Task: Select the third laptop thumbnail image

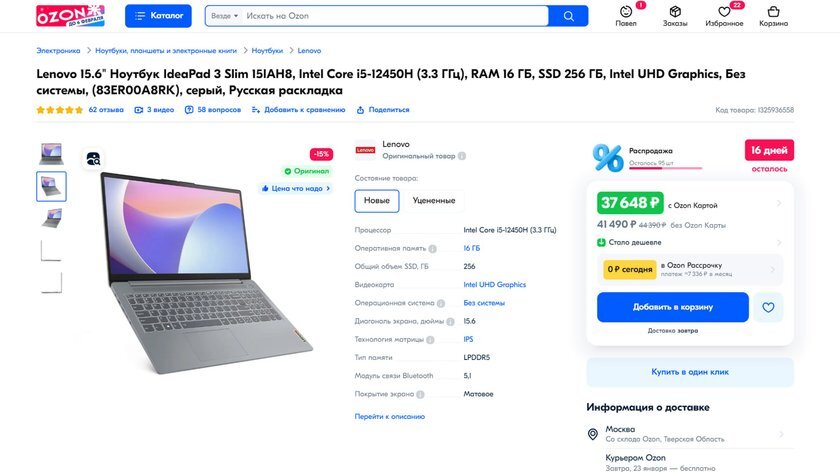Action: click(51, 218)
